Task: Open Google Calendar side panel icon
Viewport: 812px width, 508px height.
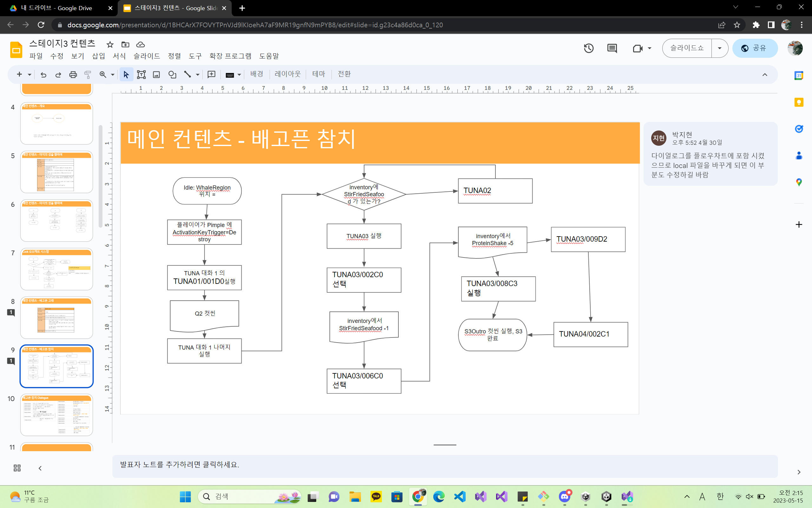Action: point(799,75)
